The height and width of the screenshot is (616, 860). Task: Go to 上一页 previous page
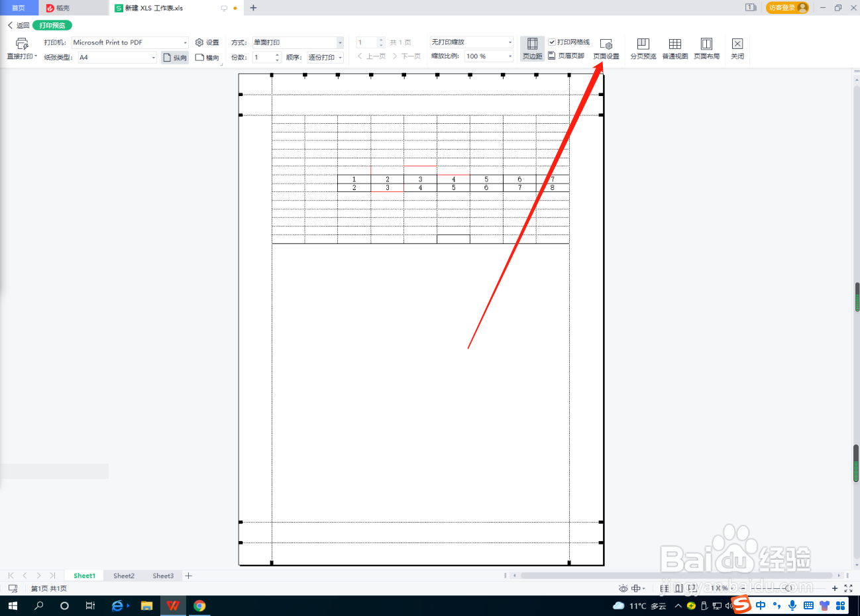(372, 56)
